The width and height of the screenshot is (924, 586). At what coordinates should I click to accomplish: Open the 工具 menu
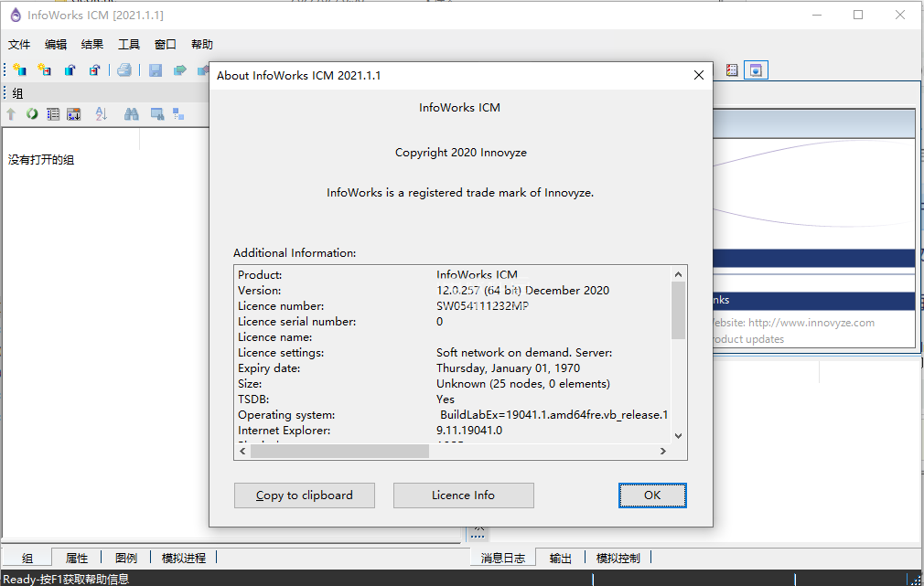(x=129, y=44)
